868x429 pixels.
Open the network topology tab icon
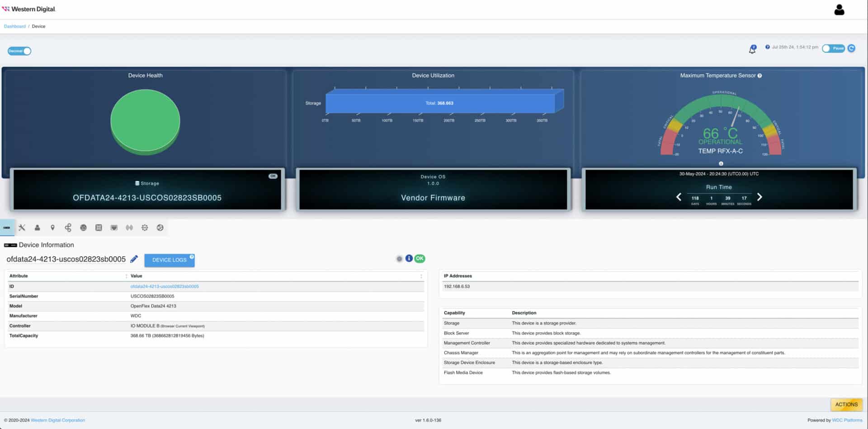(x=68, y=228)
